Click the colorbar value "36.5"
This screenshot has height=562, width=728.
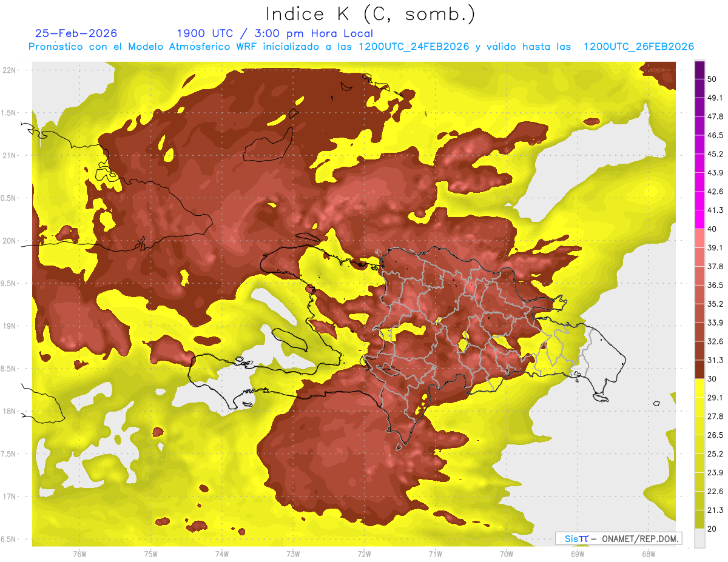click(x=715, y=285)
